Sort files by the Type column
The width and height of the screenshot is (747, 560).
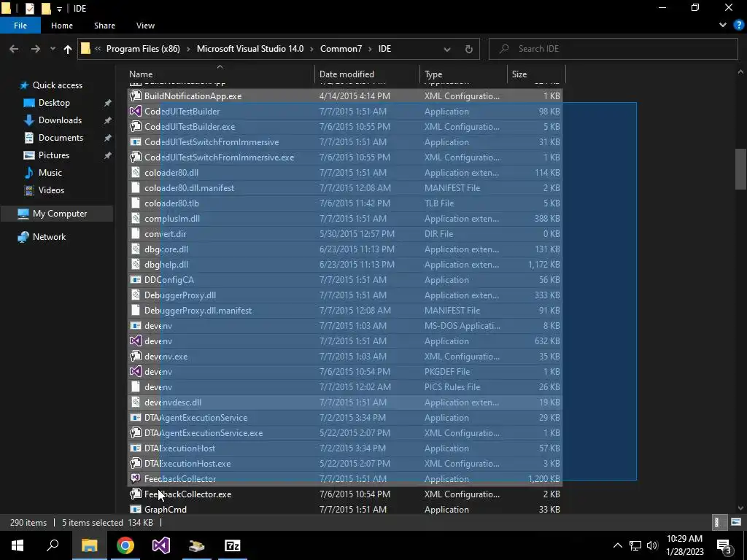[x=433, y=74]
